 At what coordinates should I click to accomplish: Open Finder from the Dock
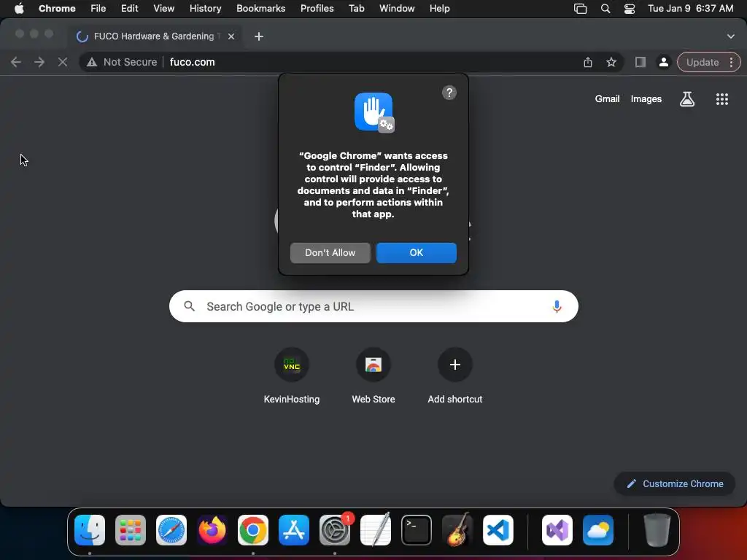pos(90,530)
